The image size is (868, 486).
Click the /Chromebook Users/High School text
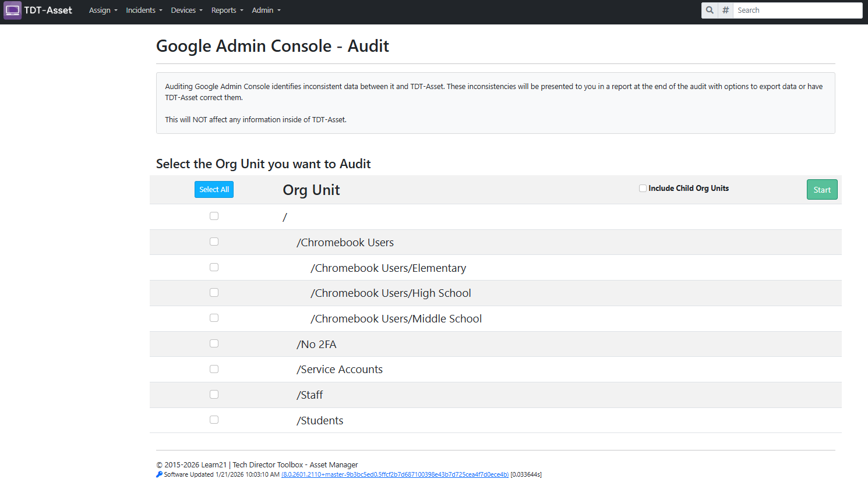[x=391, y=293]
